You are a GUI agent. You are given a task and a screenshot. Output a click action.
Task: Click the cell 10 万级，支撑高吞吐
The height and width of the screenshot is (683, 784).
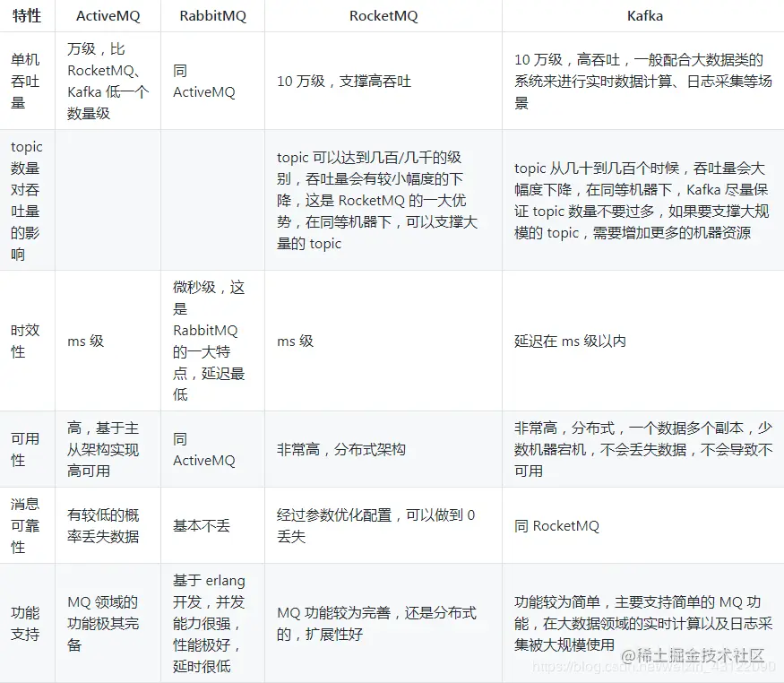[383, 81]
